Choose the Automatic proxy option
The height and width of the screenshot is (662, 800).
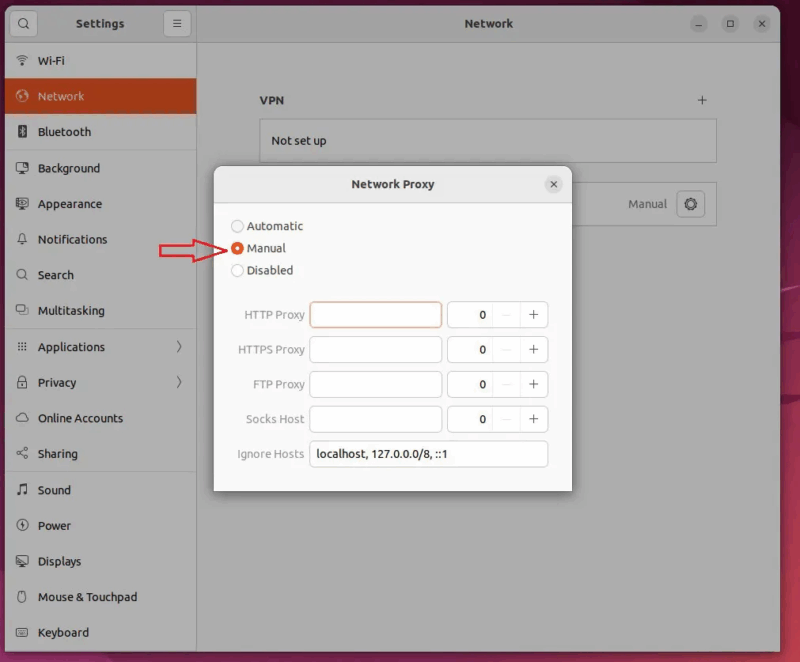(237, 226)
